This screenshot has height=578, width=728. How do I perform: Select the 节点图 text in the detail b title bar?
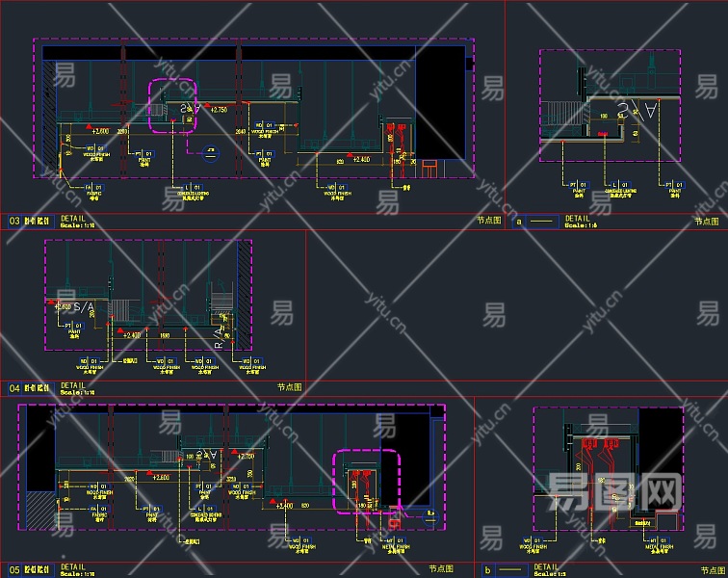click(x=713, y=570)
